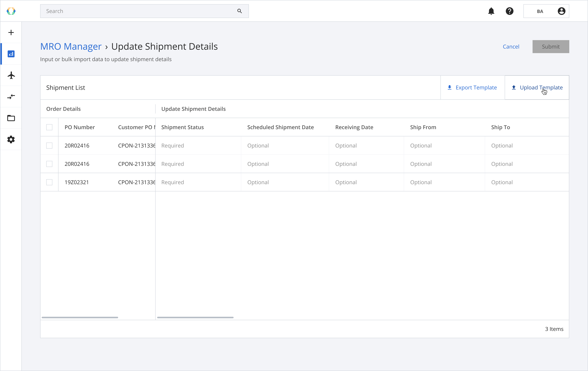Click the first row's 20R02416 PO number

tap(77, 145)
